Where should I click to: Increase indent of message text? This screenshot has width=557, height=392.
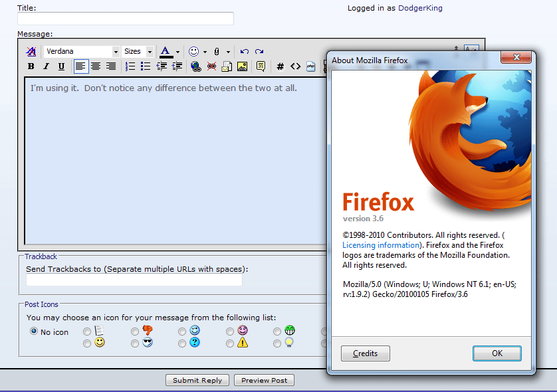point(177,66)
